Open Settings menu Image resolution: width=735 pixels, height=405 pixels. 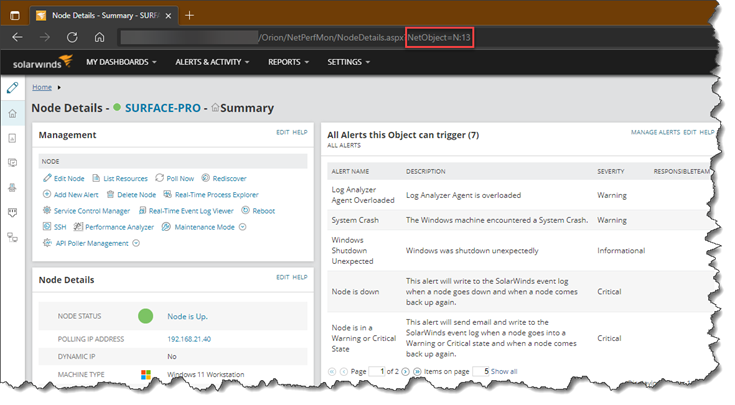pyautogui.click(x=348, y=62)
